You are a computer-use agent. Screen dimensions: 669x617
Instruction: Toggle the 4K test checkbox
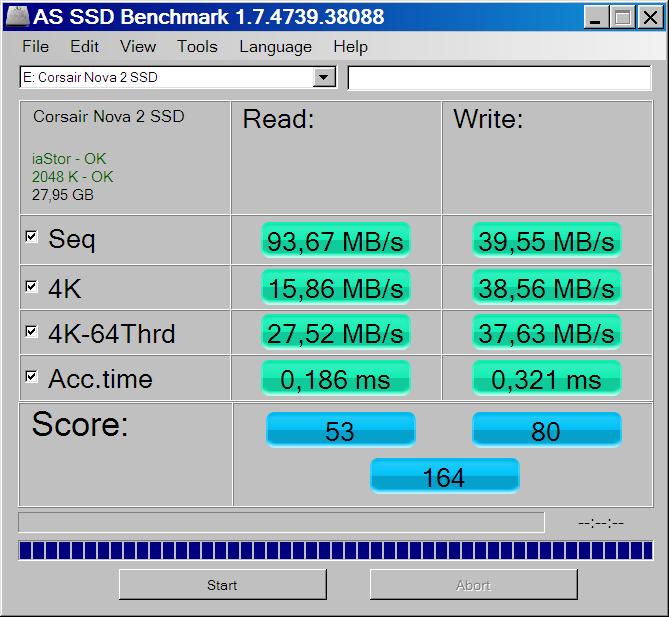(x=32, y=286)
